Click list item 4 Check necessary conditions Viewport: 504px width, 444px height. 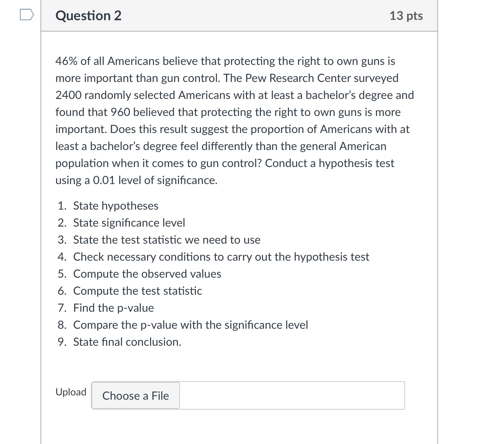click(x=221, y=257)
